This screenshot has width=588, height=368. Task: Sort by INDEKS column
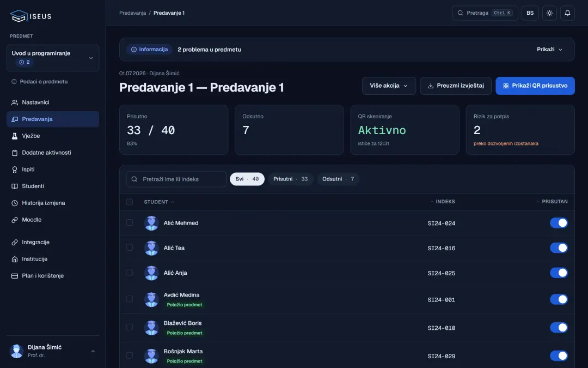[443, 202]
